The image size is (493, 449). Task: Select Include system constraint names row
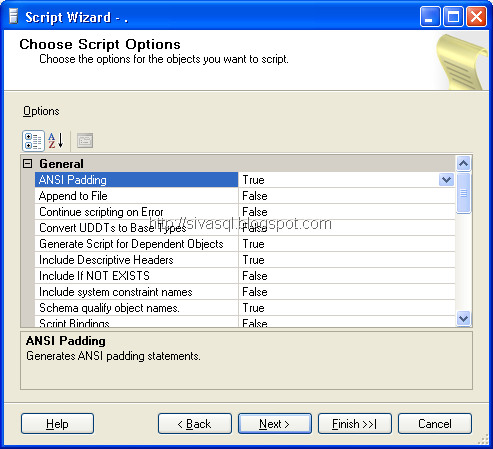tap(245, 292)
